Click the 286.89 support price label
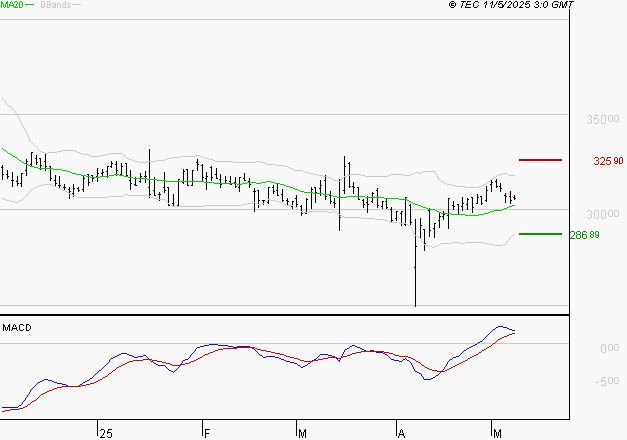 pyautogui.click(x=583, y=235)
